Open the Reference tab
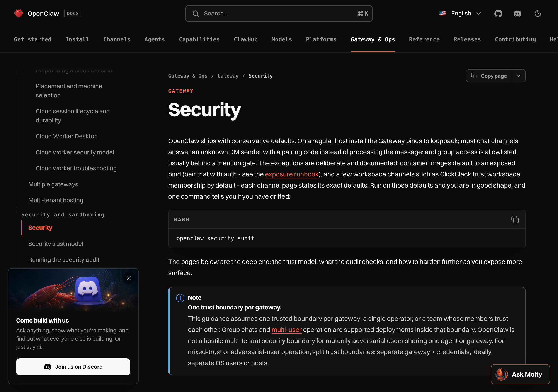The width and height of the screenshot is (558, 392). [x=424, y=39]
